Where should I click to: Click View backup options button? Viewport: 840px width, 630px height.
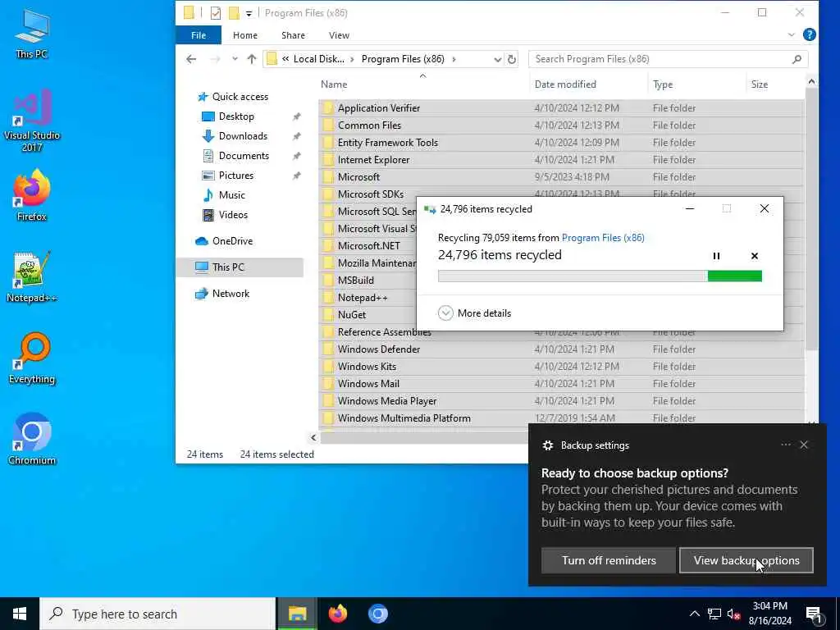[746, 560]
